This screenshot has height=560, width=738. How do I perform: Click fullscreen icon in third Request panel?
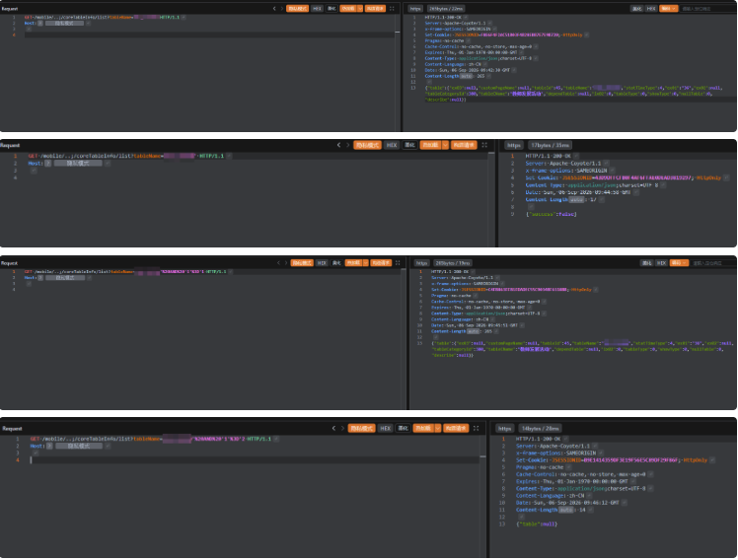tap(398, 263)
